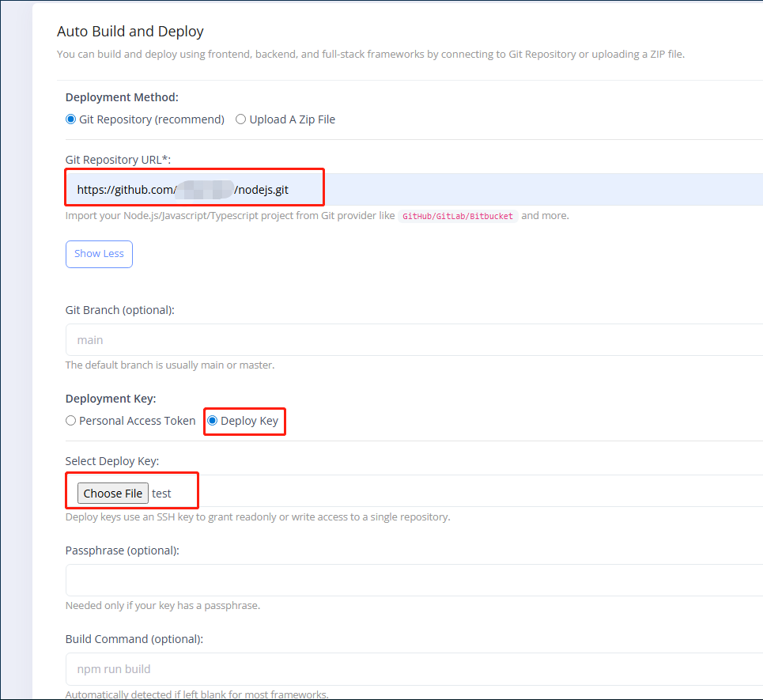Click the Git Repository URL label

point(118,160)
